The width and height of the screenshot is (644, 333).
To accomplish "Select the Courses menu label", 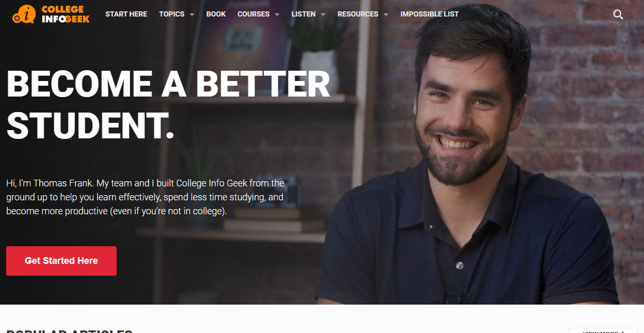I will (253, 14).
